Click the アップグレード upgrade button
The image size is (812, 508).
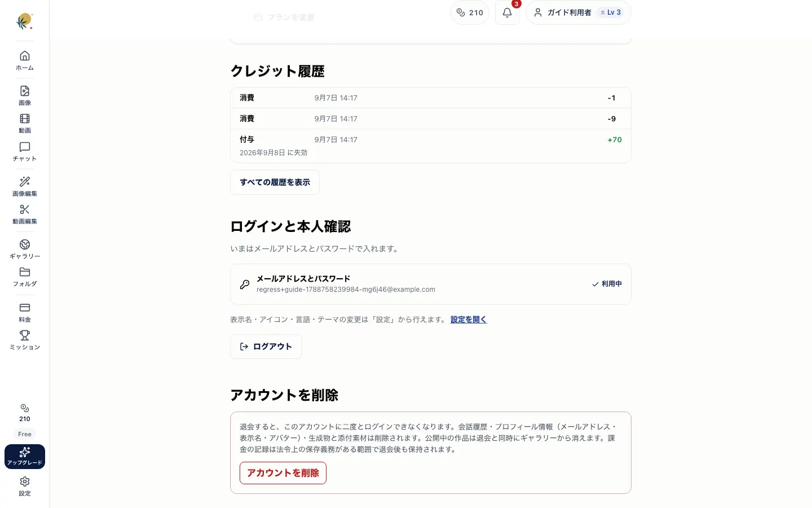(x=25, y=457)
